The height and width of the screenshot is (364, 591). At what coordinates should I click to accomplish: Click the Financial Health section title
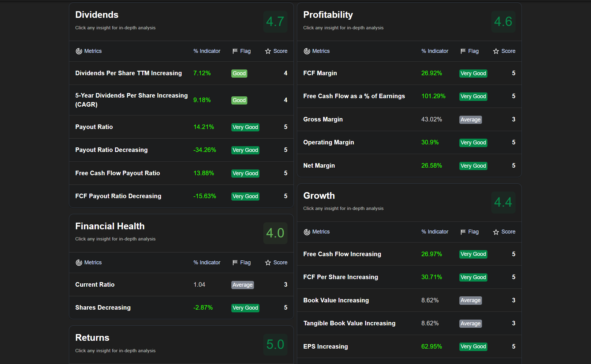(110, 226)
